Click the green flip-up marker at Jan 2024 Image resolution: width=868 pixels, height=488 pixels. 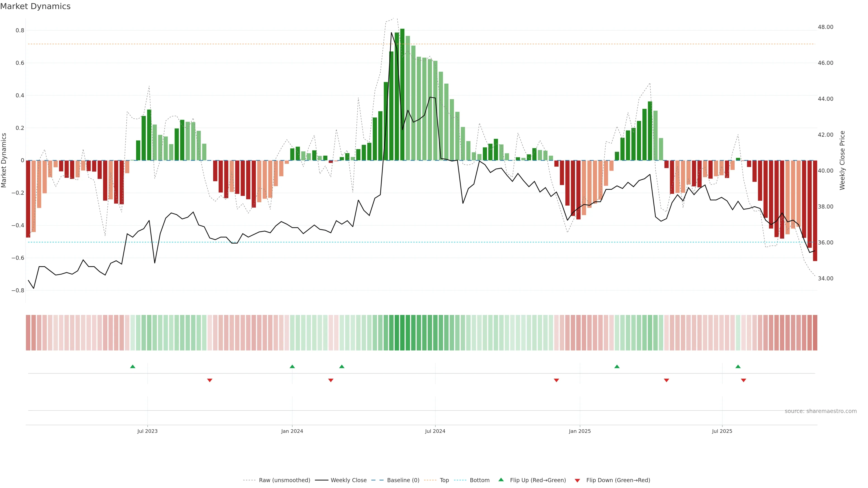[292, 366]
